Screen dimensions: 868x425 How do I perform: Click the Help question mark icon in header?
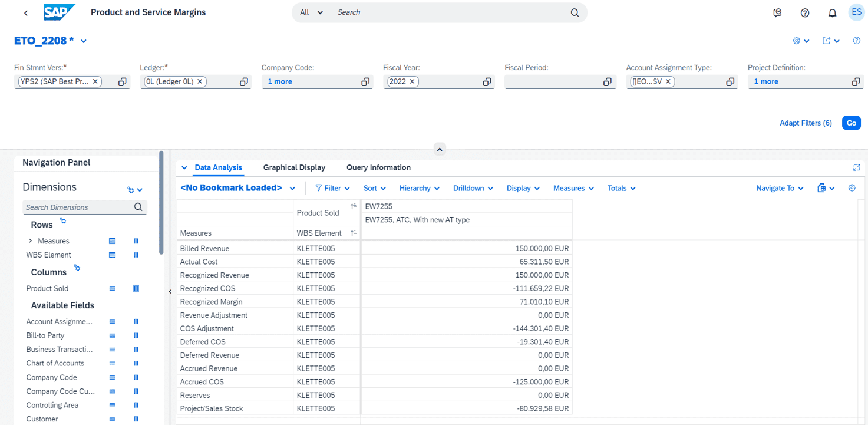pos(805,12)
